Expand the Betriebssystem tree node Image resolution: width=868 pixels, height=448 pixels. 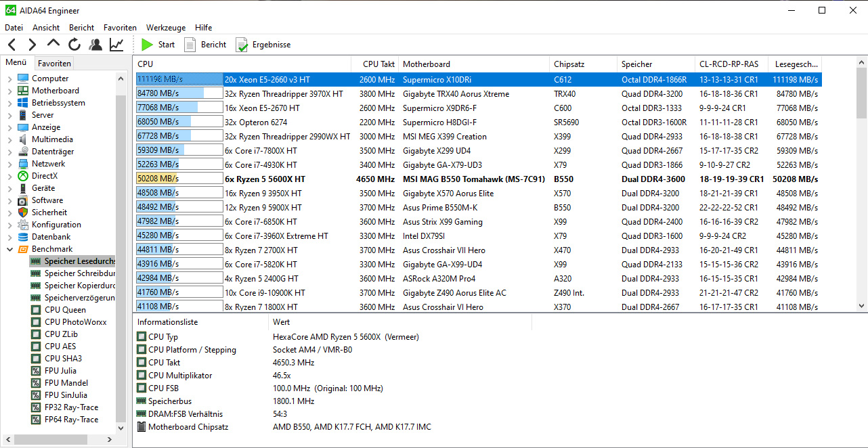(x=9, y=103)
